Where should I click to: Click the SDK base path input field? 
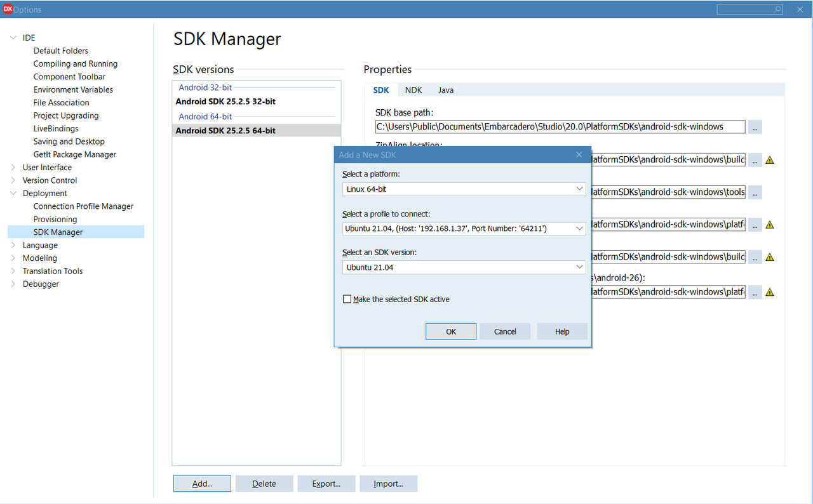tap(560, 127)
